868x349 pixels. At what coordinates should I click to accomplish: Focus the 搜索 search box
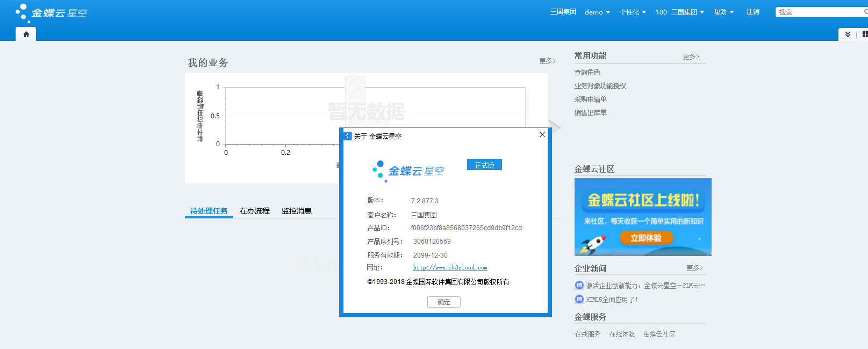tap(821, 12)
